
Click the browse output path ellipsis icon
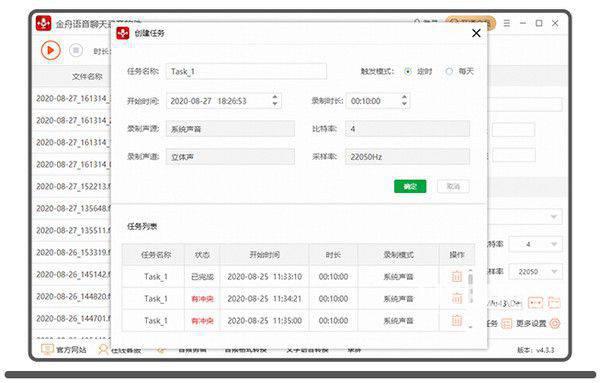click(x=535, y=303)
